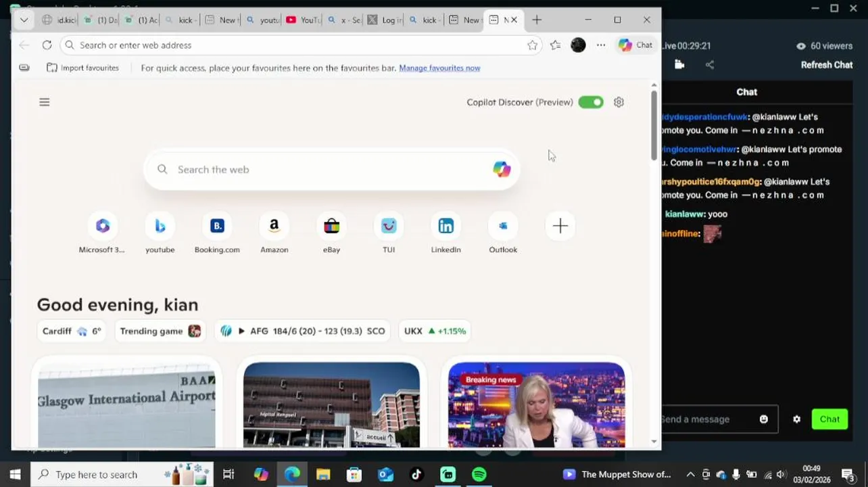Open the Glasgow International Airport news card
This screenshot has width=868, height=487.
pyautogui.click(x=126, y=404)
